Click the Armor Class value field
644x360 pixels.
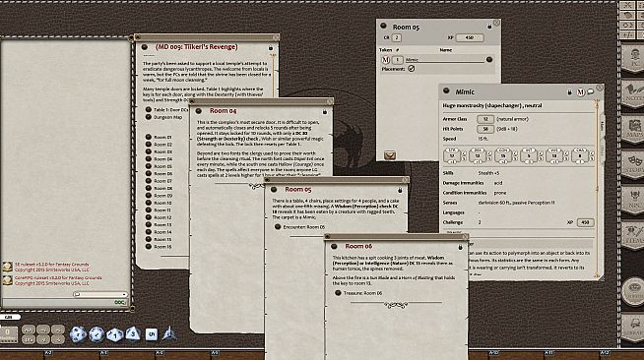[x=485, y=119]
